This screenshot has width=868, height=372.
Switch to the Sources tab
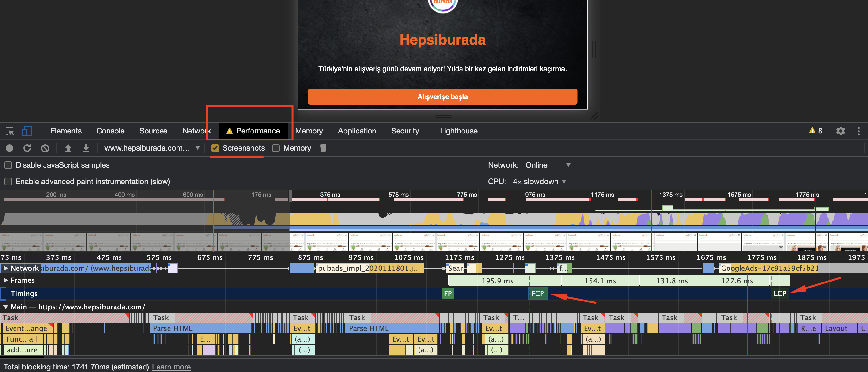point(153,131)
